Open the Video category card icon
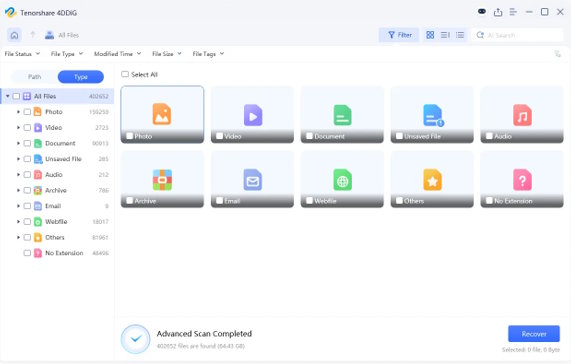Screen dimensions: 571x364 coord(253,115)
